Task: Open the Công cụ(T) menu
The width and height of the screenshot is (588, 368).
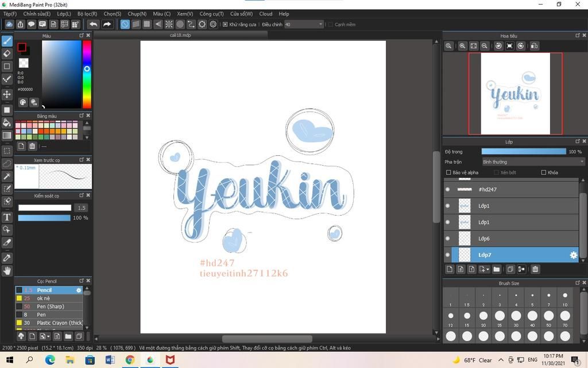Action: (x=211, y=14)
